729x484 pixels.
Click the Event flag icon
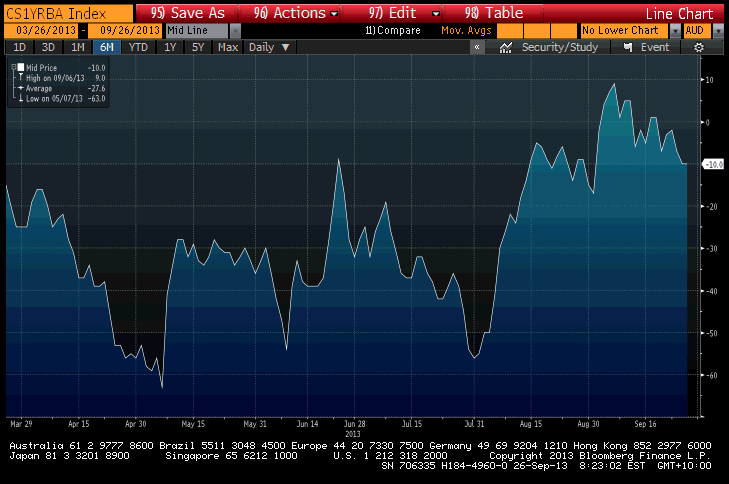pyautogui.click(x=628, y=47)
